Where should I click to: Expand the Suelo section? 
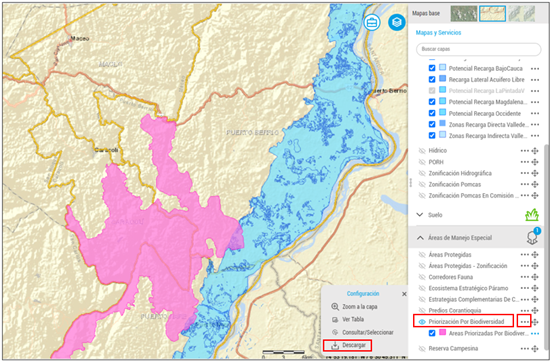(x=419, y=214)
